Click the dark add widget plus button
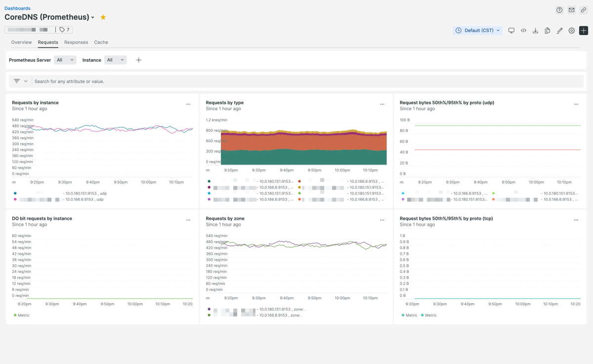Screen dimensions: 593x364 tap(583, 31)
